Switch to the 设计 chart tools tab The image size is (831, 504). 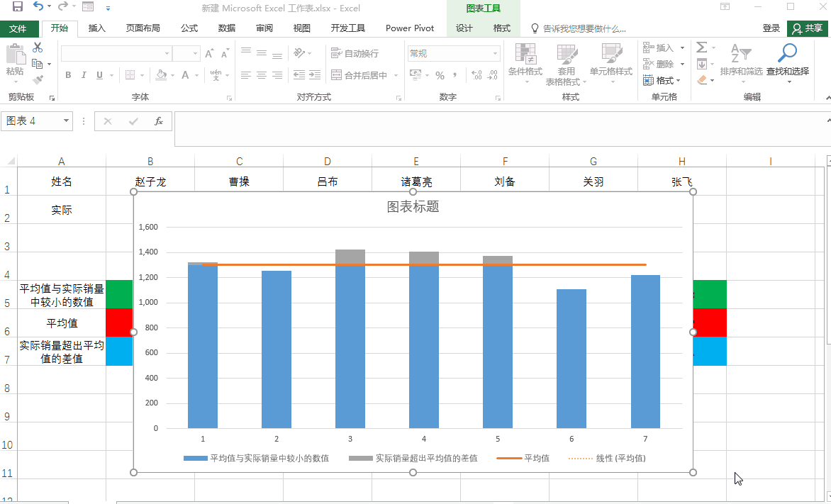[x=464, y=28]
